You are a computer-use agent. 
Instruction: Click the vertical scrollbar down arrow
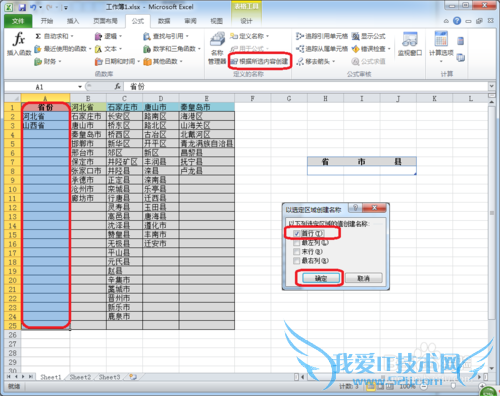(491, 368)
